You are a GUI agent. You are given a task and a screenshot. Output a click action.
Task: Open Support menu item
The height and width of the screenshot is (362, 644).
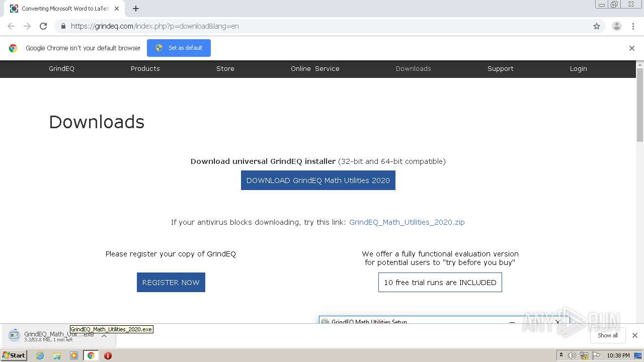pos(501,69)
